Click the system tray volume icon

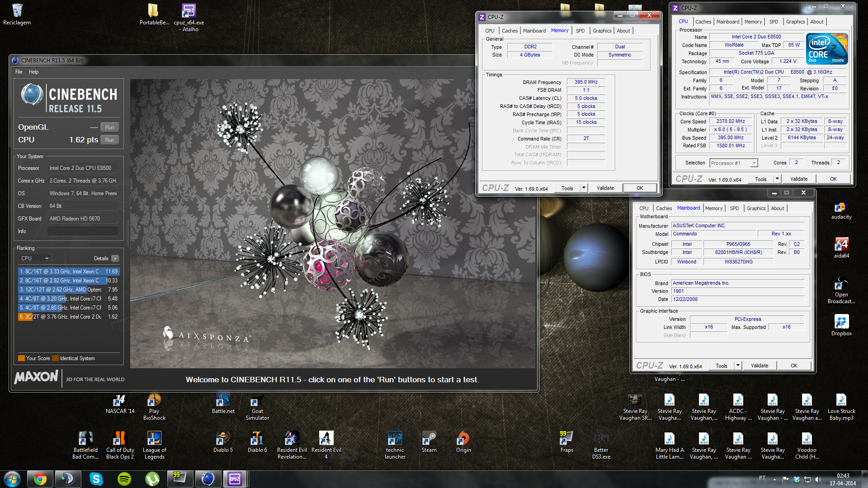click(x=818, y=479)
